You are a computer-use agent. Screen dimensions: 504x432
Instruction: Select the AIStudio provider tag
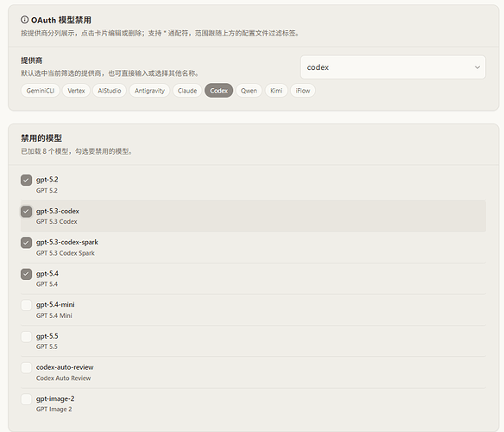pos(110,91)
